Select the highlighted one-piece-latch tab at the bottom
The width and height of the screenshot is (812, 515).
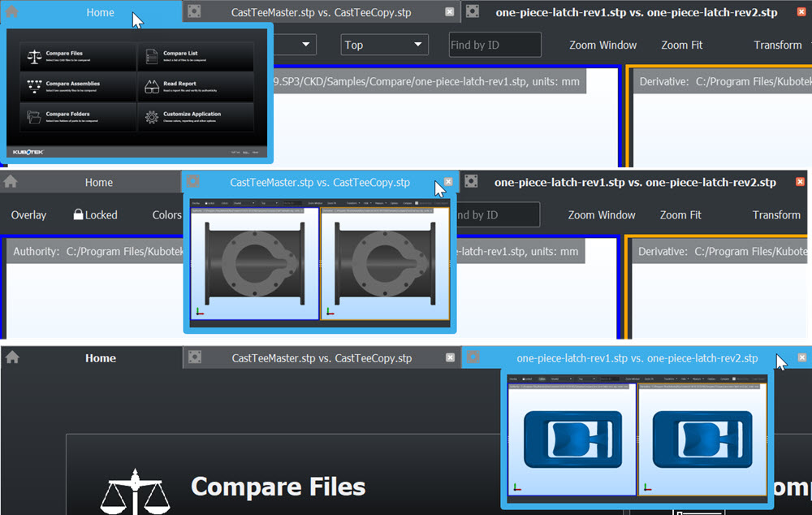point(637,358)
